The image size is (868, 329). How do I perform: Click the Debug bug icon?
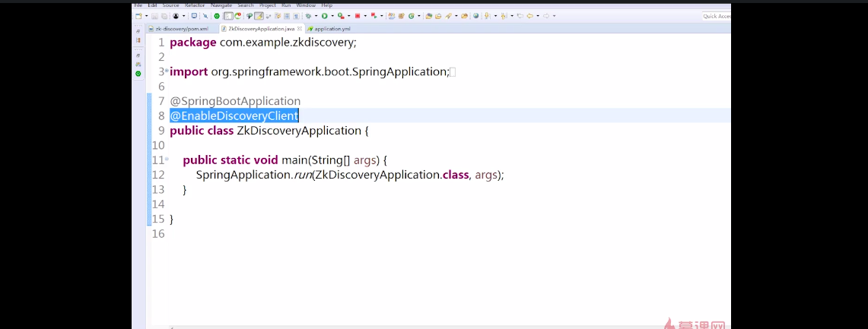pos(308,16)
